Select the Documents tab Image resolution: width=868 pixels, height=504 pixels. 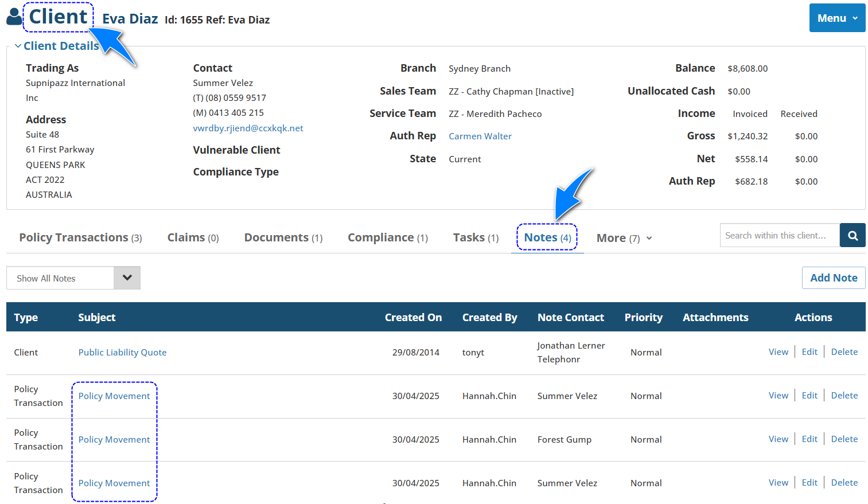283,238
